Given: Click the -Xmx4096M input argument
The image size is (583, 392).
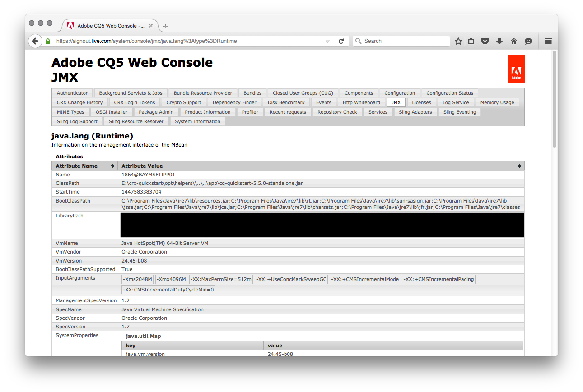Looking at the screenshot, I should click(171, 279).
